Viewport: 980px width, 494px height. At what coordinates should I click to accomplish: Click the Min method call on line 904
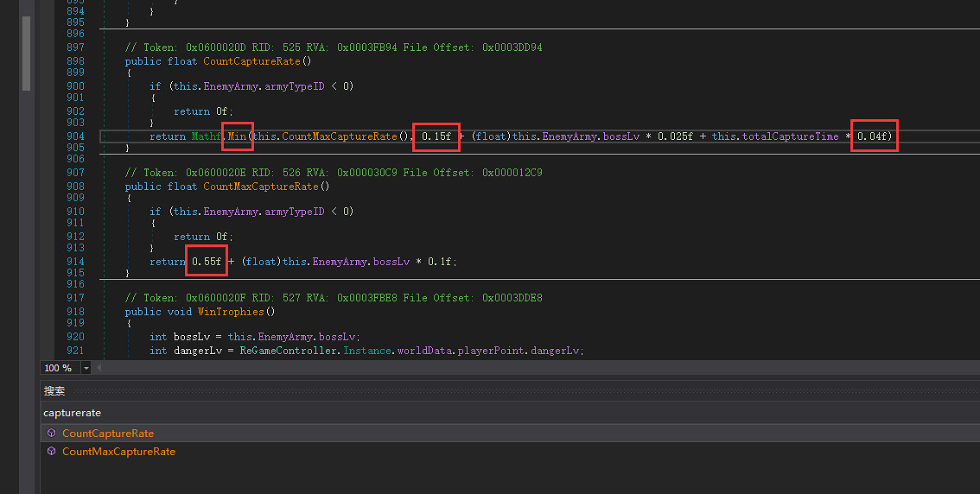238,136
